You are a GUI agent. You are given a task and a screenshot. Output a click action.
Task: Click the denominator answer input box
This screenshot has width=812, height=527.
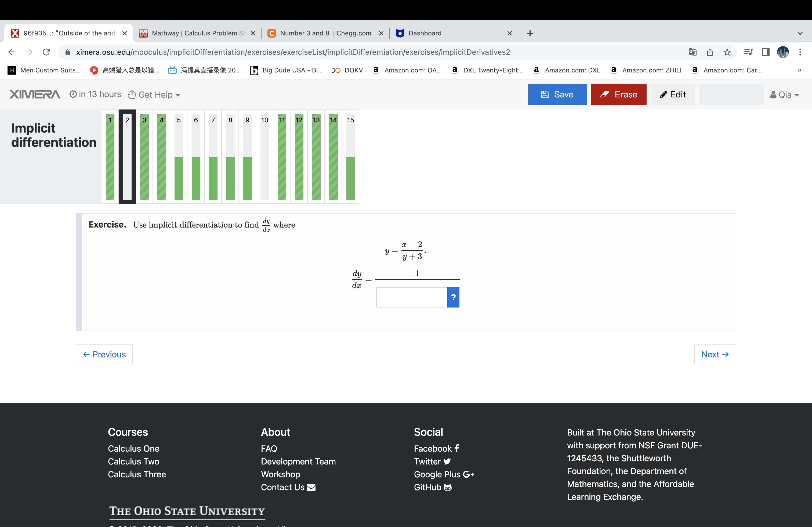pyautogui.click(x=411, y=297)
